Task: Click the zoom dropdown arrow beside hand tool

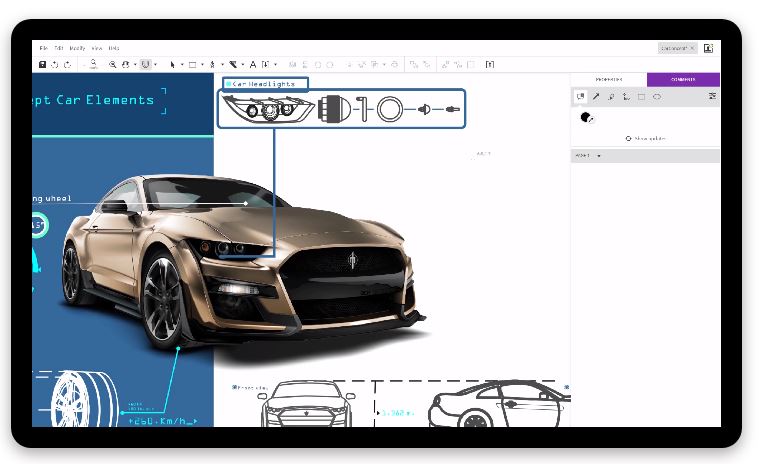Action: click(x=135, y=64)
